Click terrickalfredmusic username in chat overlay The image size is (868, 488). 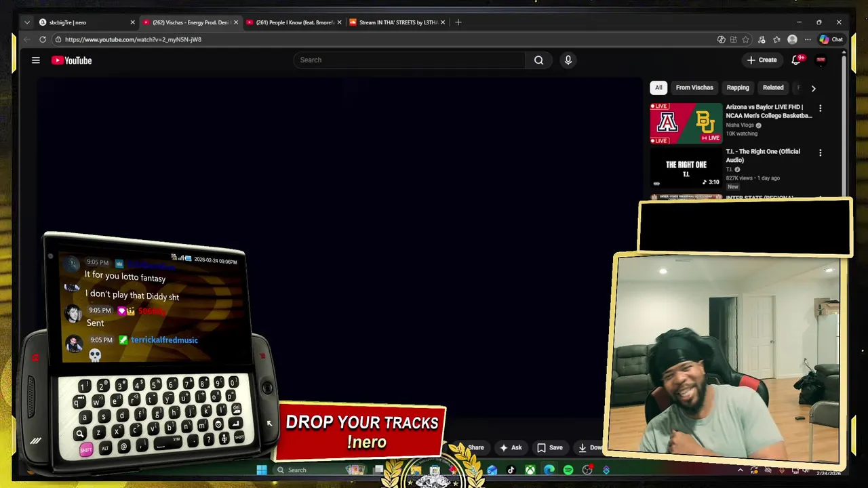(x=164, y=340)
